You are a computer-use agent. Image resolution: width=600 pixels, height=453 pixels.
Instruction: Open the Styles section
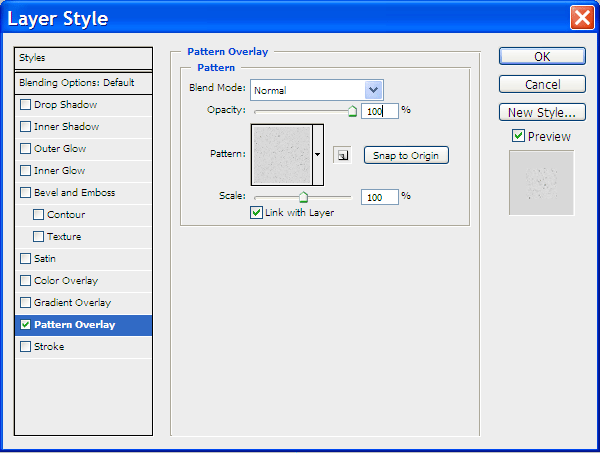(84, 58)
